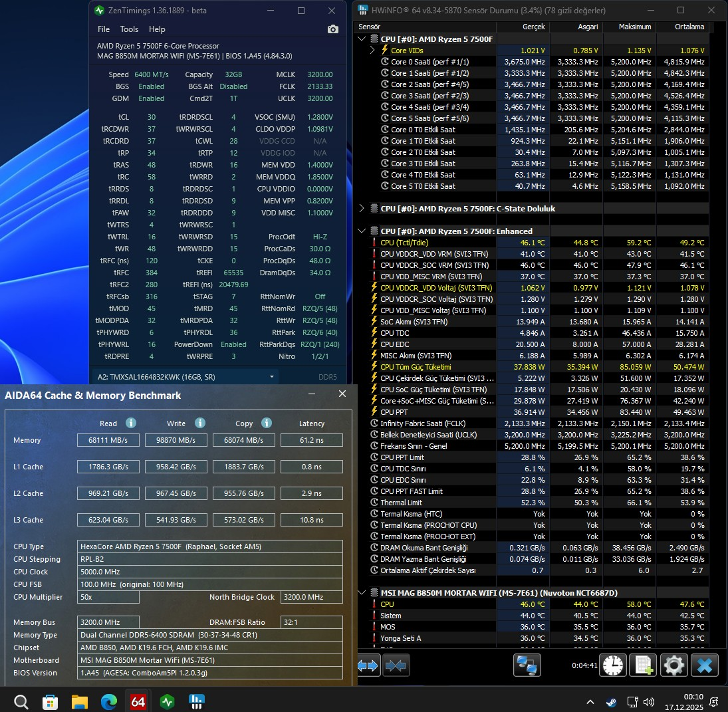Open File Explorer from the taskbar
This screenshot has width=728, height=712.
click(79, 701)
